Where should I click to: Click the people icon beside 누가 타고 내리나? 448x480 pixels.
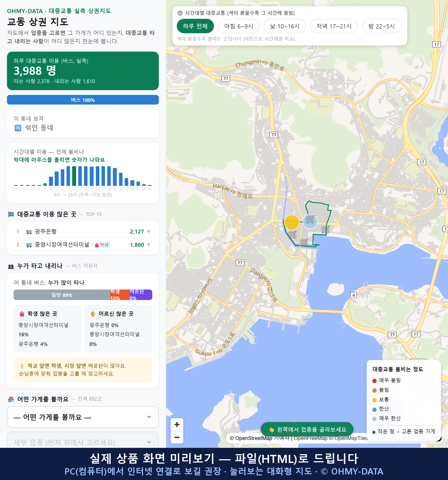(11, 266)
